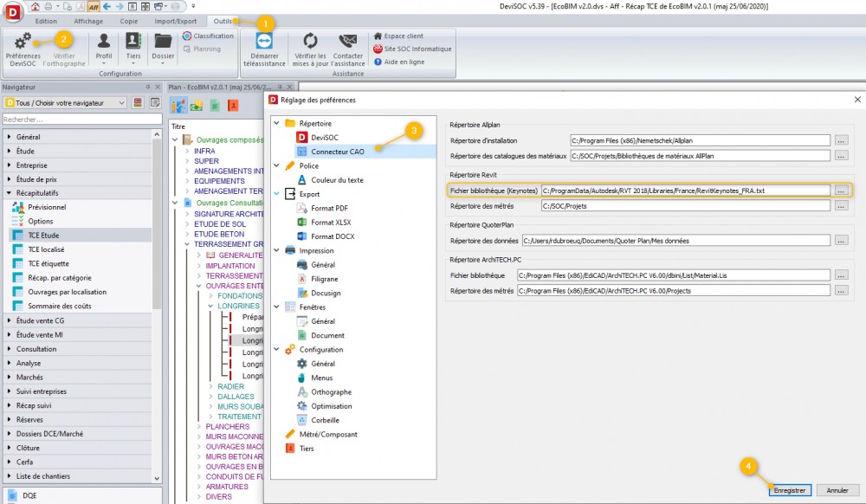Image resolution: width=866 pixels, height=504 pixels.
Task: Browse for Allplan installation directory
Action: tap(841, 141)
